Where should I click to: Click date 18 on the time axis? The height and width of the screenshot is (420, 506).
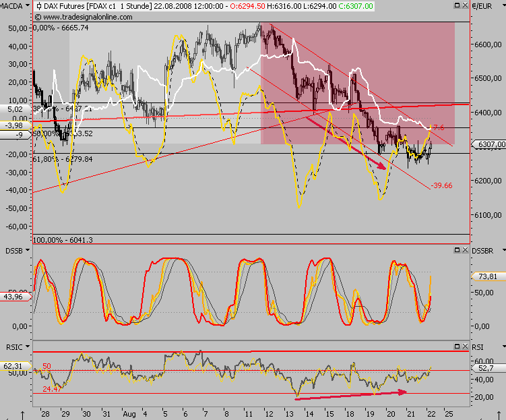pyautogui.click(x=350, y=414)
